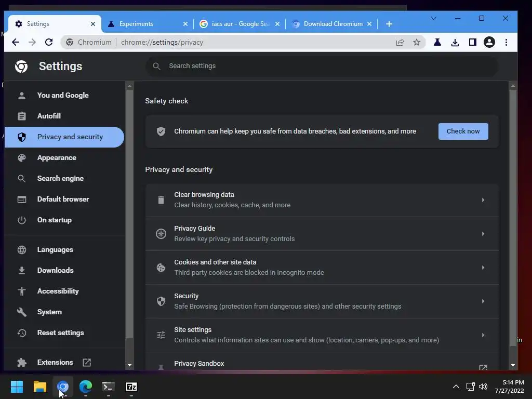532x399 pixels.
Task: Click Chromium taskbar icon
Action: click(x=63, y=387)
